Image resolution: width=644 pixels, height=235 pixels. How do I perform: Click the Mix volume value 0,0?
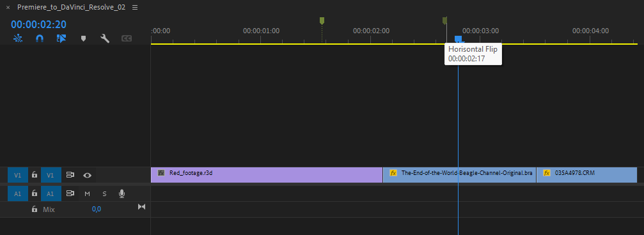pyautogui.click(x=97, y=209)
